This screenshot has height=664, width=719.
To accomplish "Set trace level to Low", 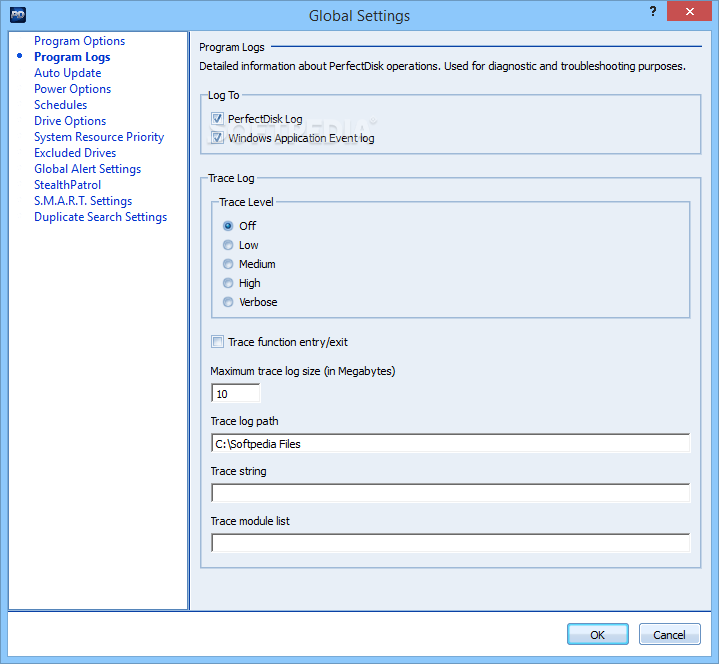I will 227,245.
